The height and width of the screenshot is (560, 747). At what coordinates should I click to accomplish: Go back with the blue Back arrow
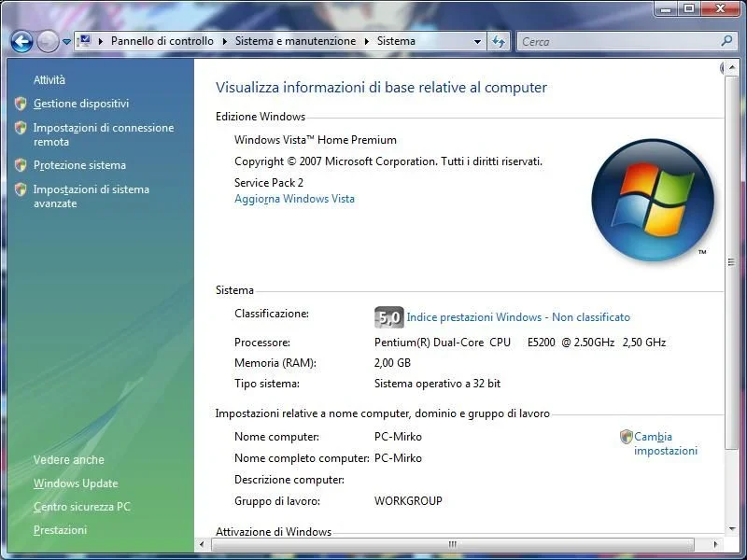coord(21,41)
